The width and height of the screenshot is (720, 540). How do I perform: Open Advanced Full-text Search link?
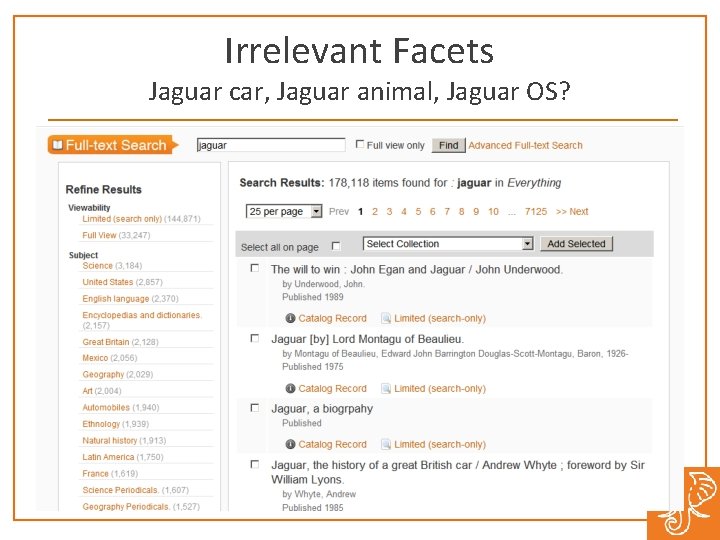(525, 146)
